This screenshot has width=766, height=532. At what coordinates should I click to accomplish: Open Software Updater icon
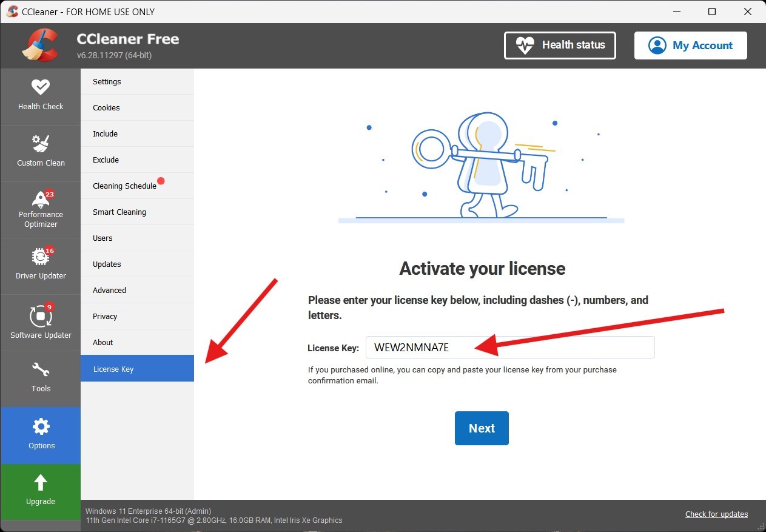point(41,316)
